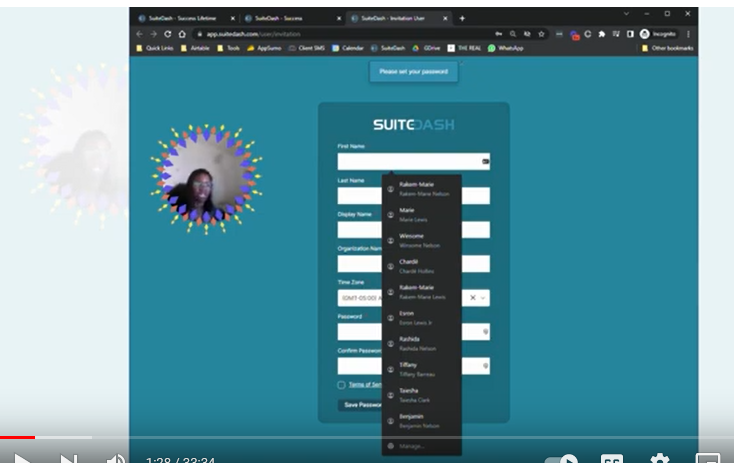Expand the Time Zone dropdown arrow
This screenshot has width=734, height=463.
(483, 298)
